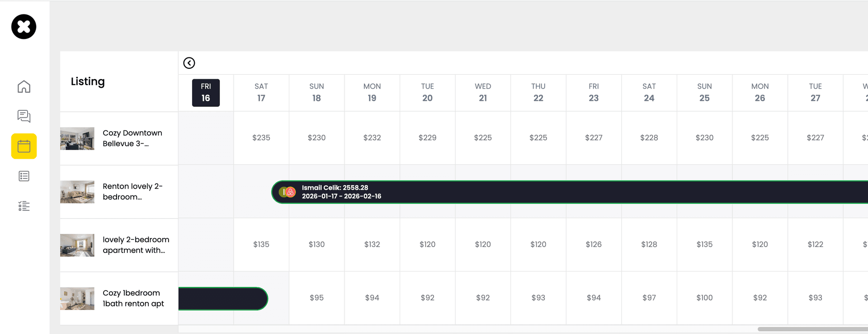Select the $126 price cell on Friday 23
Screen dimensions: 868x334
(594, 244)
